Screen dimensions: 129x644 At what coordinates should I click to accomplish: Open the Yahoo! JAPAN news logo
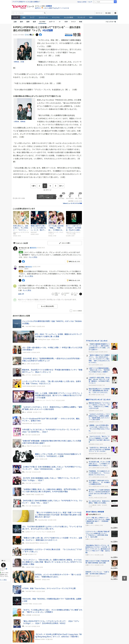click(x=23, y=7)
